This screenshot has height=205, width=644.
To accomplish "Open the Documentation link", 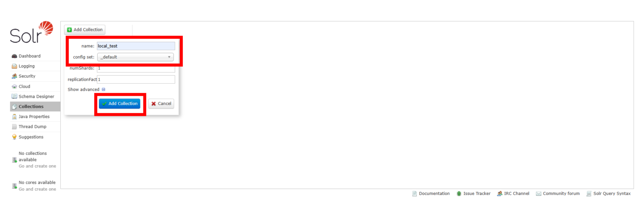I will click(434, 194).
